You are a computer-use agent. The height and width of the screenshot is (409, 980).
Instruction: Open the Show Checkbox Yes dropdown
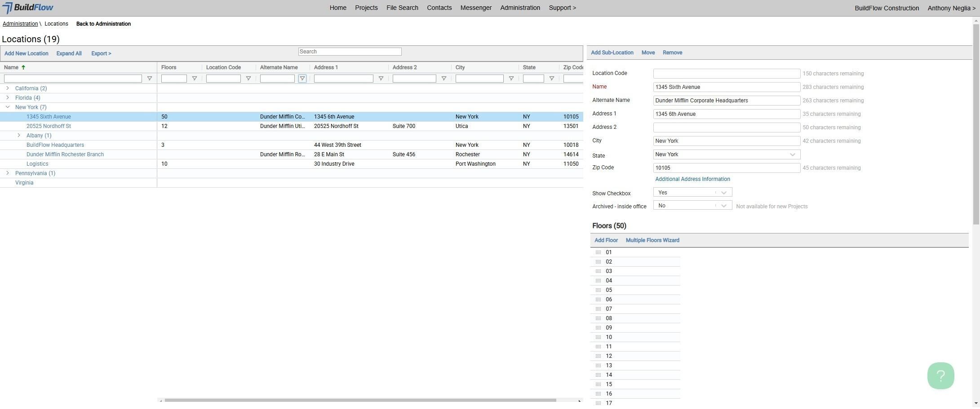pos(692,193)
